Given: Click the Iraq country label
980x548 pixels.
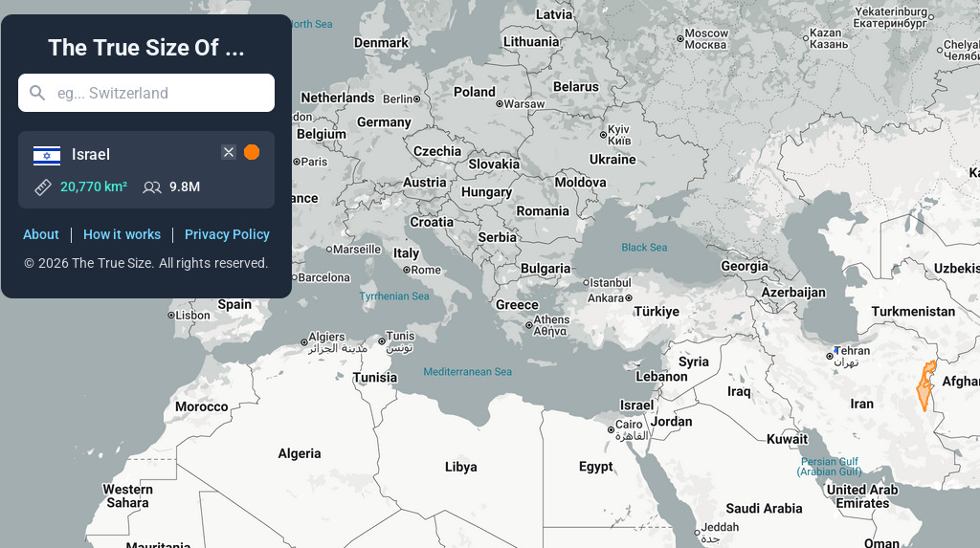Looking at the screenshot, I should coord(739,392).
